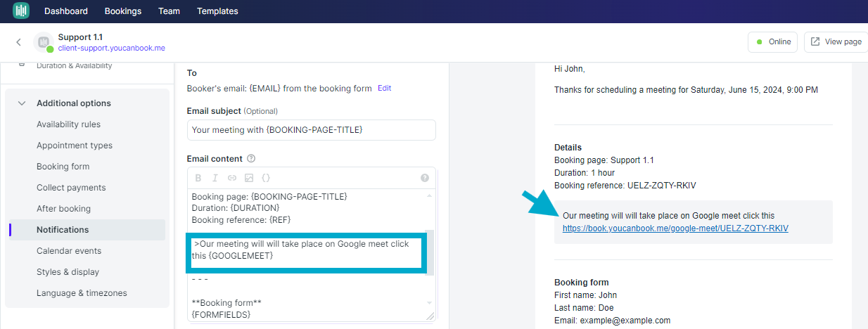Toggle the Online status button
The height and width of the screenshot is (329, 868).
(772, 42)
